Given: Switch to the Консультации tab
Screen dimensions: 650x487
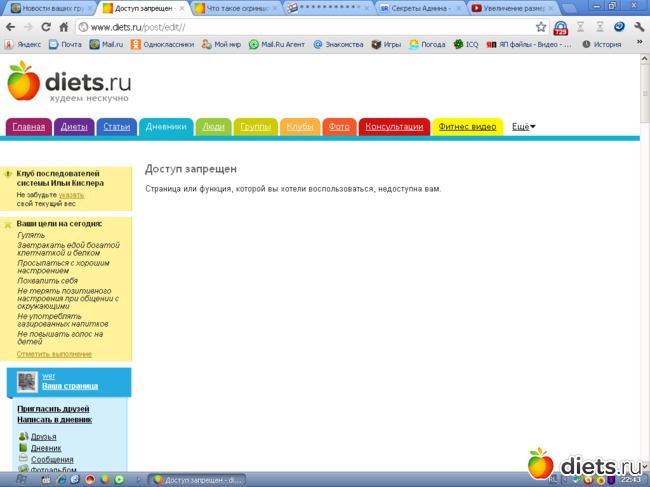Looking at the screenshot, I should point(394,127).
